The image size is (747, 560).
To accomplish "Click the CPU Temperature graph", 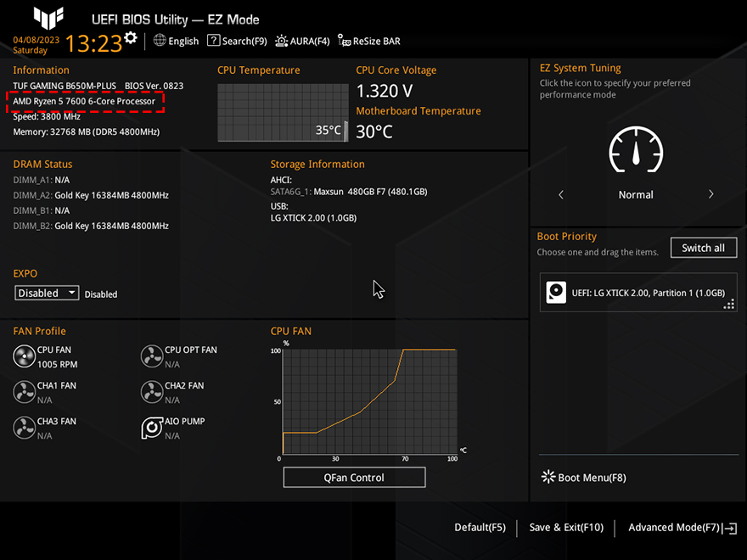I will tap(283, 112).
